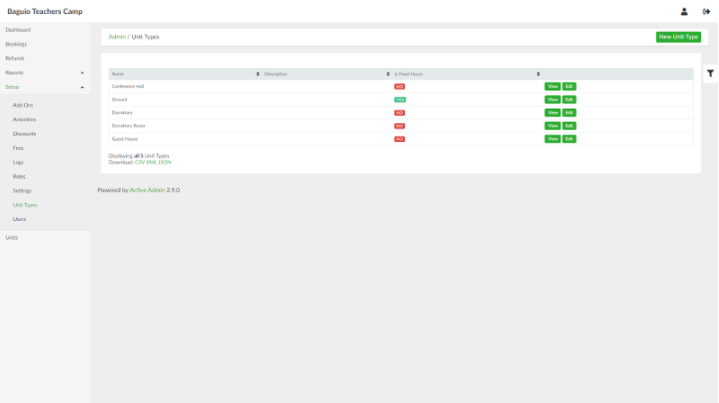Open the user profile icon
This screenshot has width=719, height=403.
(684, 11)
